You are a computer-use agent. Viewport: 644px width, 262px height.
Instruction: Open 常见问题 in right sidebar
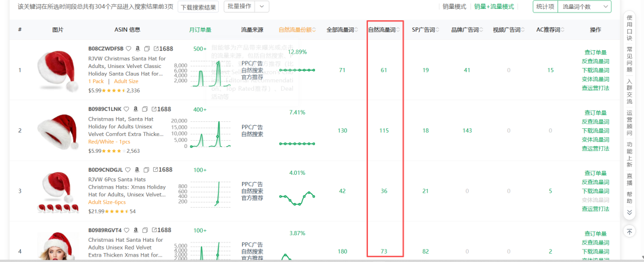[x=629, y=60]
